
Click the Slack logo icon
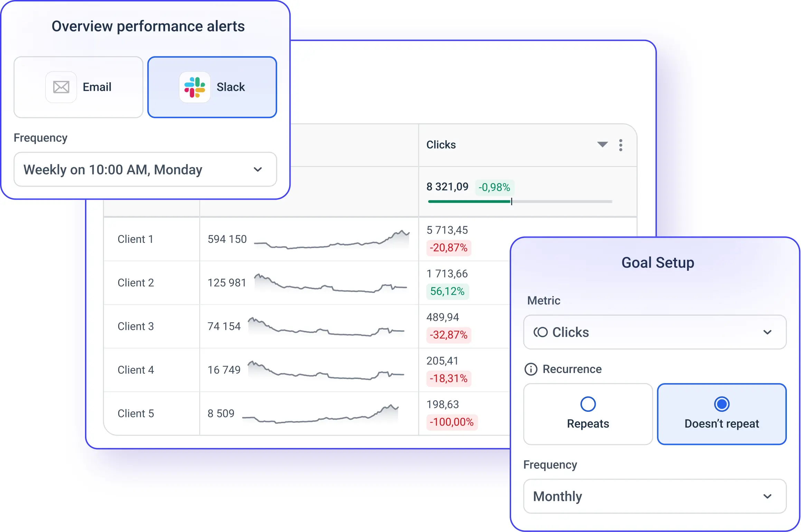pyautogui.click(x=195, y=87)
